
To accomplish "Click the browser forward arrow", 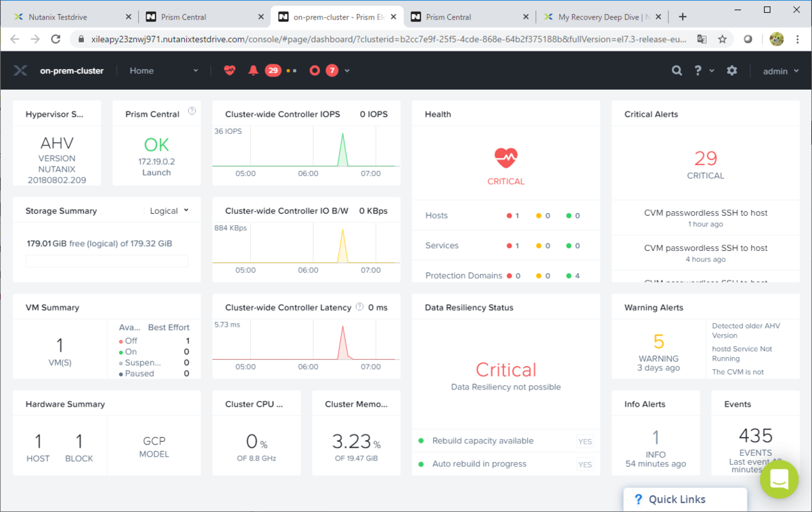I will point(35,39).
